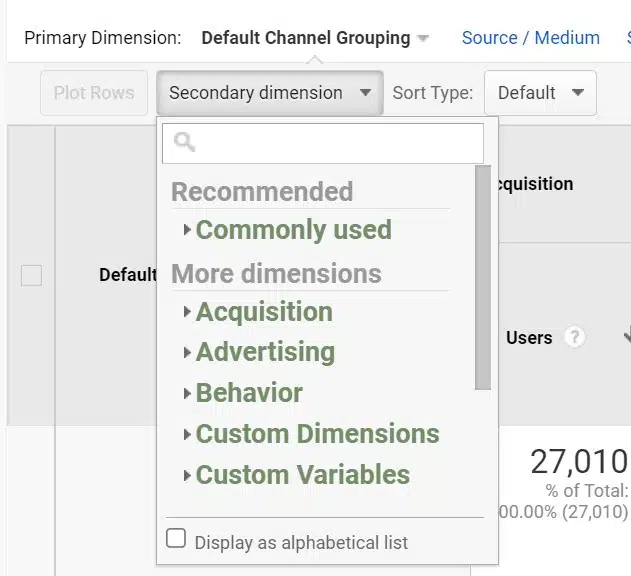Screen dimensions: 631x576
Task: Click the Acquisition column group header
Action: click(535, 184)
